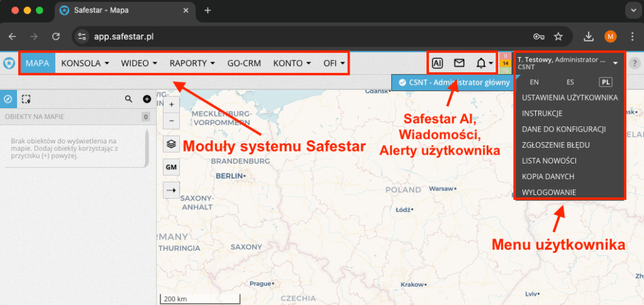Open Chrome three-dot menu

click(x=633, y=36)
